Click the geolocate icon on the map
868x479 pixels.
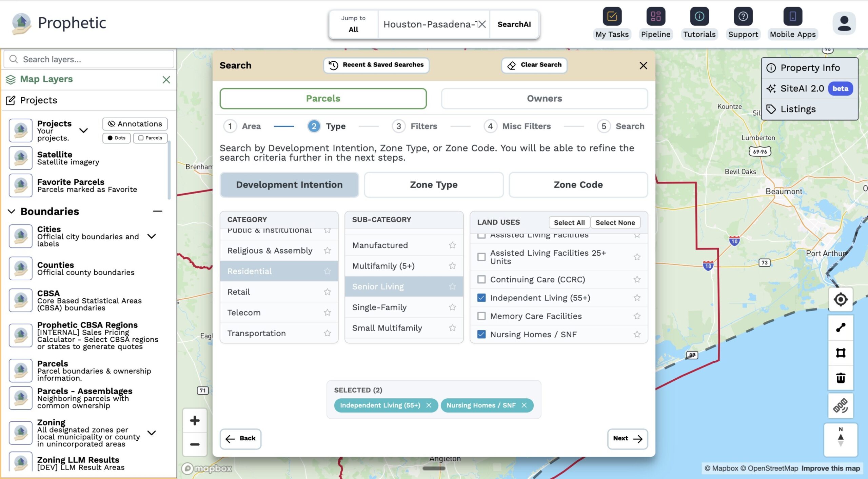click(841, 300)
